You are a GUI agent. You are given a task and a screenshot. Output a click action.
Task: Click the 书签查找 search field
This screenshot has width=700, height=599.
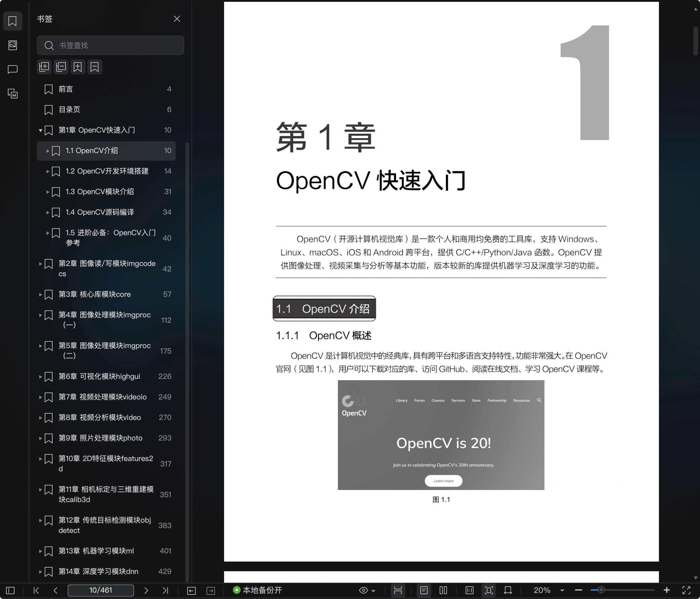click(111, 45)
